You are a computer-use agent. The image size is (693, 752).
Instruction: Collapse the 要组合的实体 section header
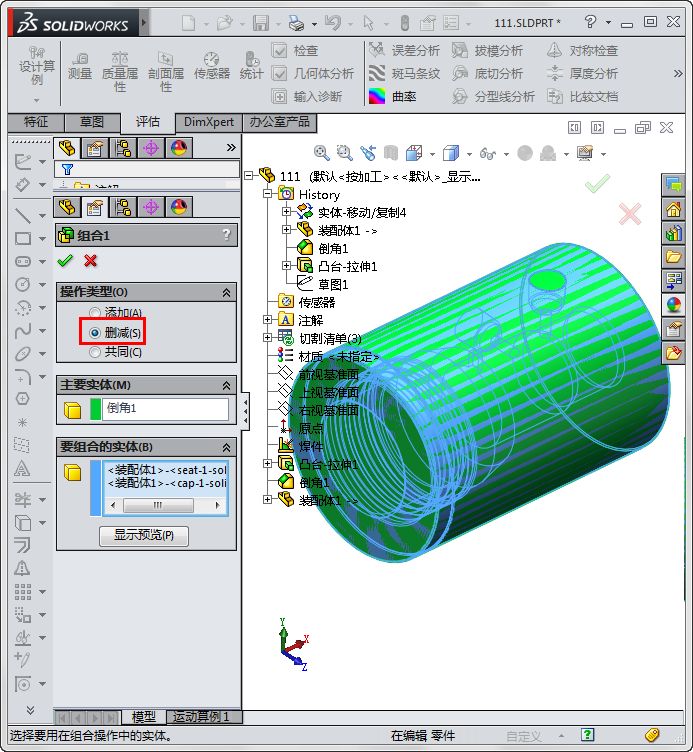[226, 447]
